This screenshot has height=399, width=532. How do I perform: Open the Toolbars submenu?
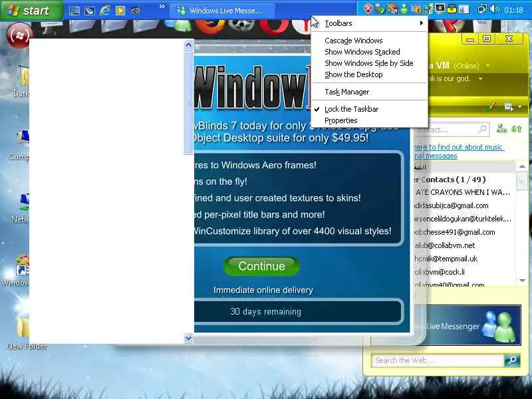(x=369, y=23)
